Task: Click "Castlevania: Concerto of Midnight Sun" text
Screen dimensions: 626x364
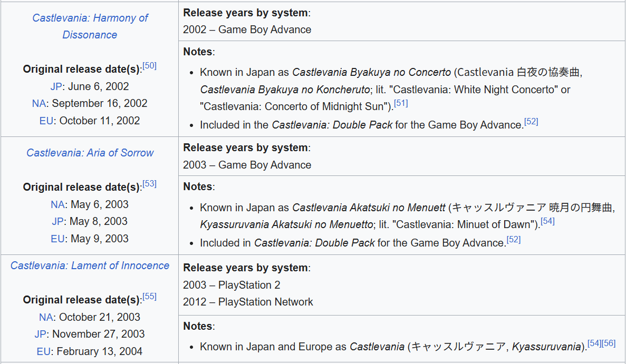Action: point(295,107)
